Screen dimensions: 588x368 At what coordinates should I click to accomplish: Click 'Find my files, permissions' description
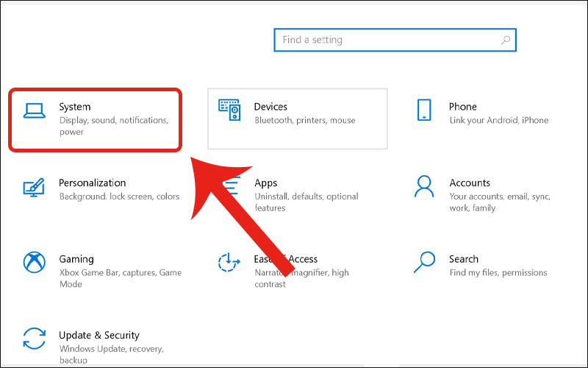click(498, 272)
